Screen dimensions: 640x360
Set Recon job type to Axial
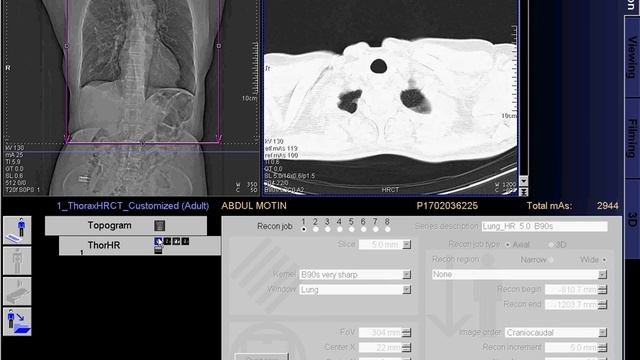pyautogui.click(x=508, y=245)
